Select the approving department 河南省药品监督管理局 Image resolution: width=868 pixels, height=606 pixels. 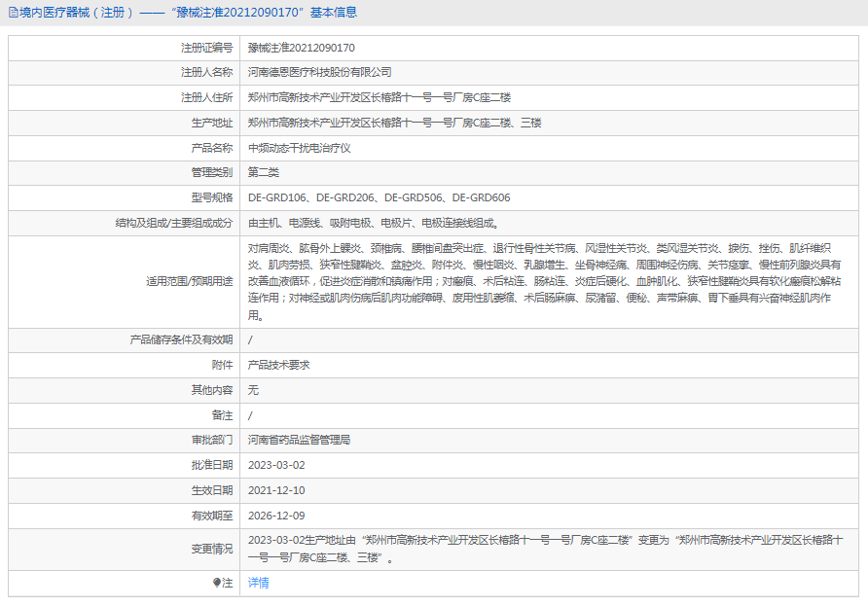pyautogui.click(x=299, y=440)
